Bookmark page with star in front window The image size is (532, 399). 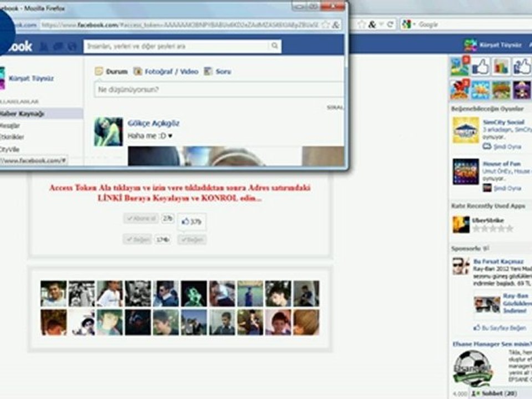tap(325, 24)
